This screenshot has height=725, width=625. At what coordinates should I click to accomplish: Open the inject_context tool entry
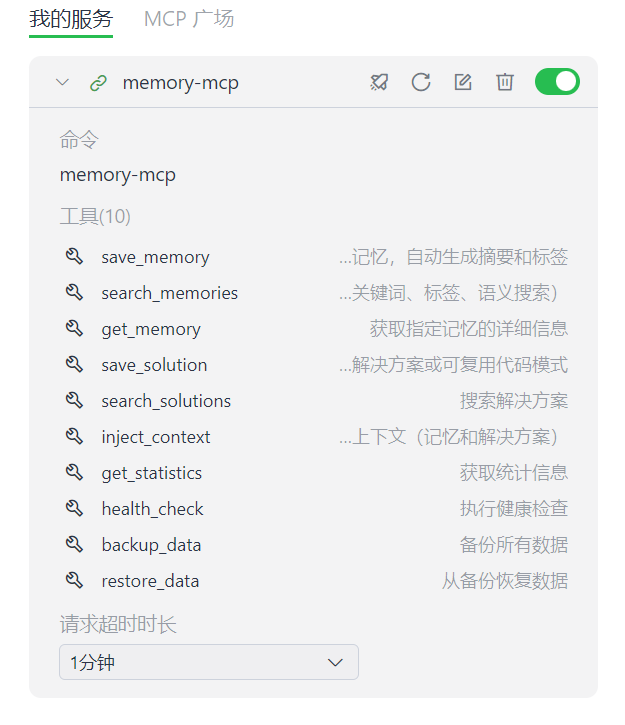tap(155, 437)
